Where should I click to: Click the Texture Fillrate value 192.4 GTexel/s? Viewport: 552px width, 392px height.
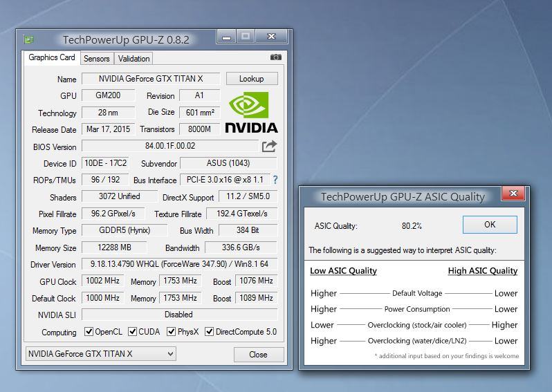click(242, 213)
